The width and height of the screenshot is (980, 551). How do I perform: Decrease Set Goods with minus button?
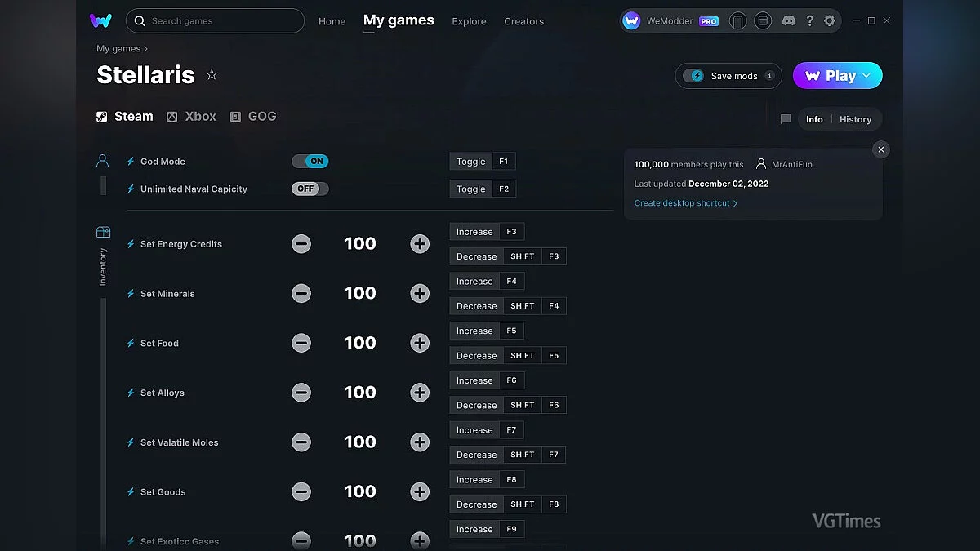[301, 492]
